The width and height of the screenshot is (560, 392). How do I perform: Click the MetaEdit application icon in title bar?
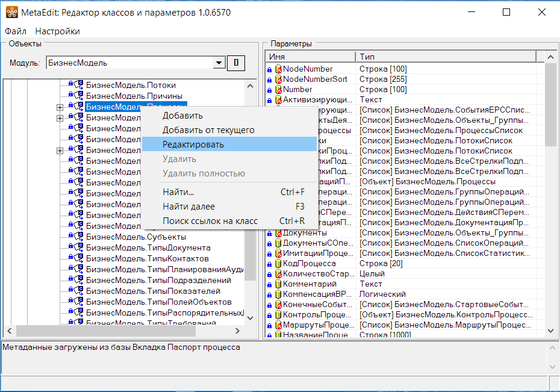point(11,12)
